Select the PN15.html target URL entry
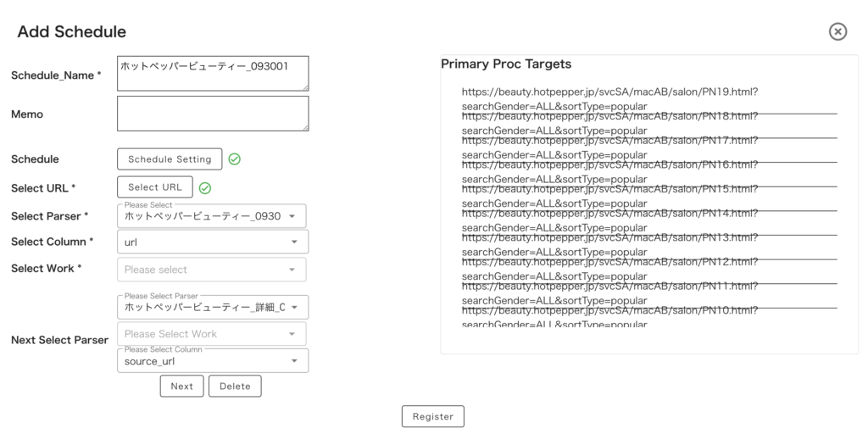The image size is (868, 434). 609,196
